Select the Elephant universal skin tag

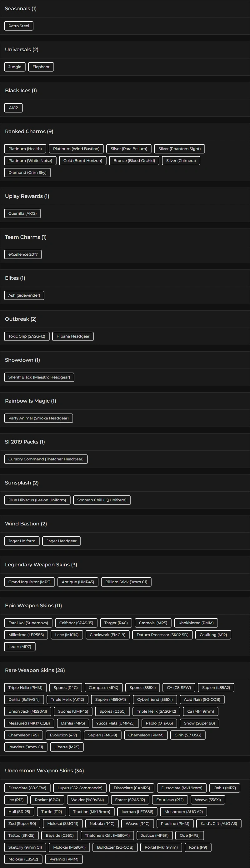tap(41, 67)
